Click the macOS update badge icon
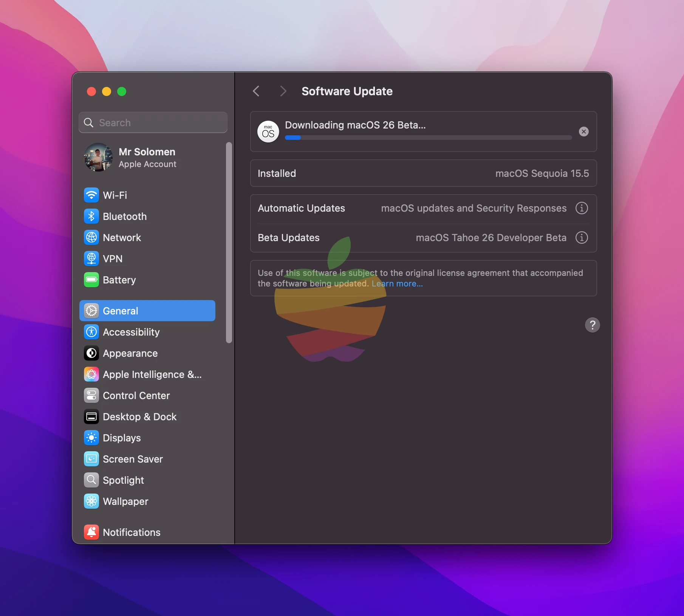The width and height of the screenshot is (684, 616). pos(268,132)
